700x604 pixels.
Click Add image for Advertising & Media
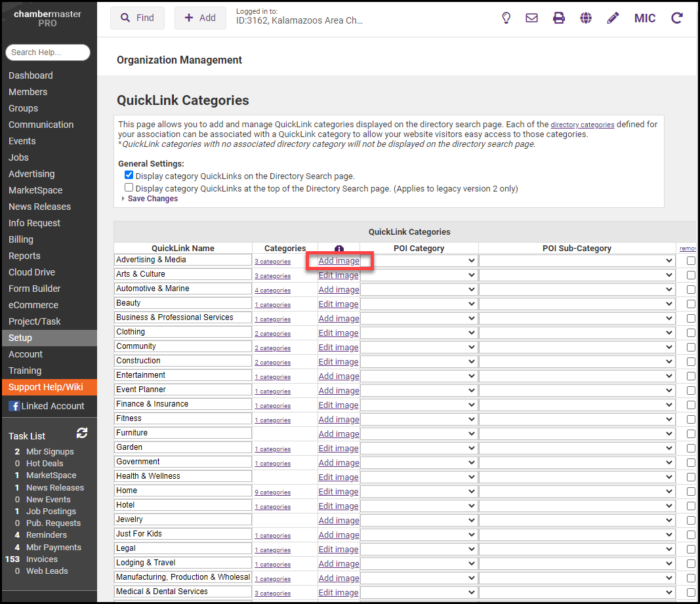(339, 261)
